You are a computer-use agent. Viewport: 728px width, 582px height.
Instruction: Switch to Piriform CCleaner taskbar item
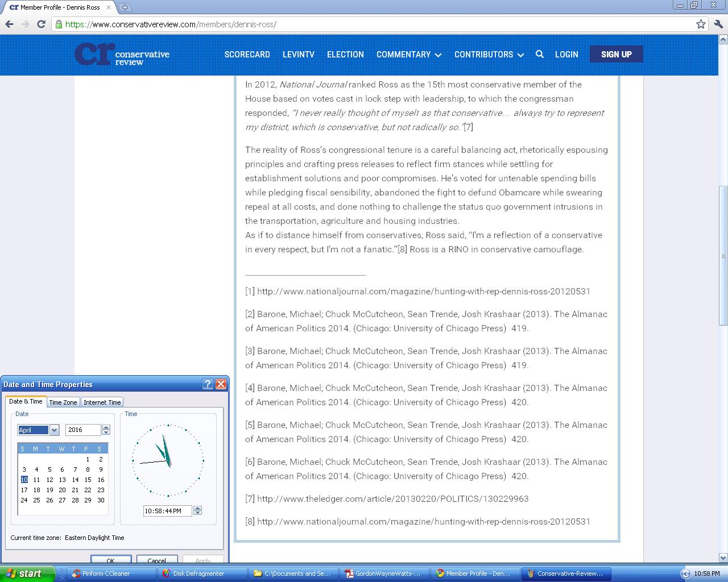click(111, 573)
